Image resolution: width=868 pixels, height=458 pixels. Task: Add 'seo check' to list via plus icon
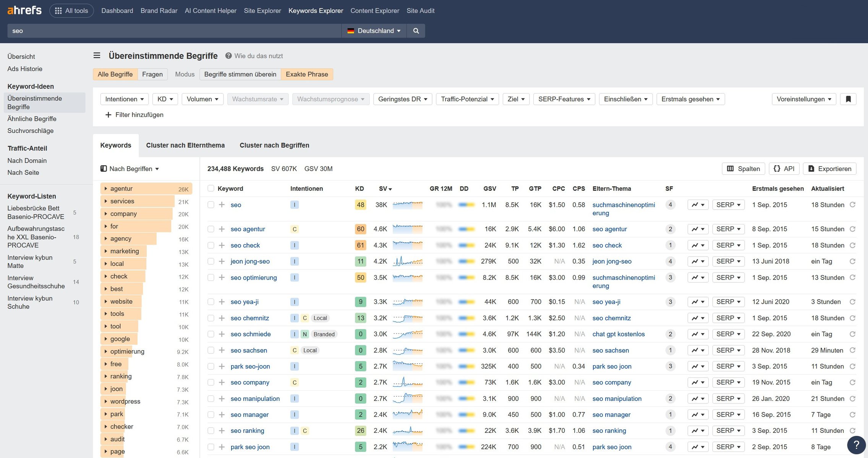pyautogui.click(x=222, y=245)
